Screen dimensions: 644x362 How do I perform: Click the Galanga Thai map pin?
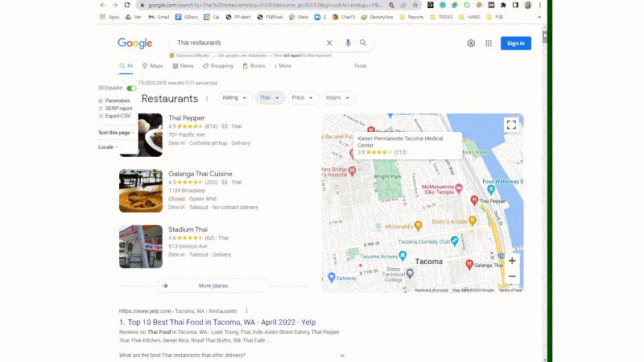click(x=469, y=265)
